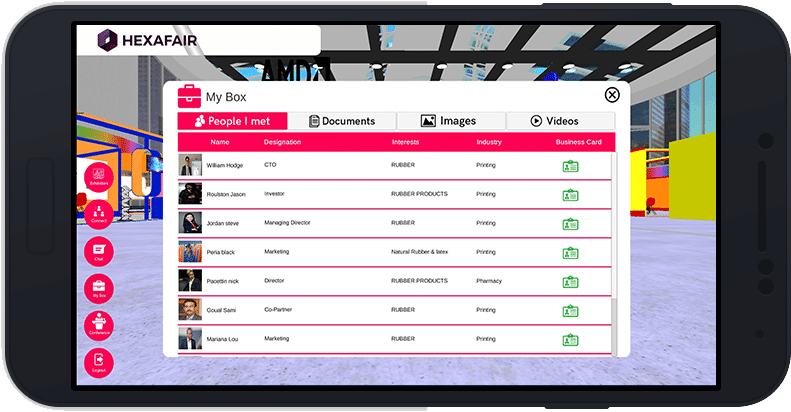Viewport: 791px width, 412px height.
Task: Click Mariana Lou's profile photo
Action: click(x=190, y=339)
